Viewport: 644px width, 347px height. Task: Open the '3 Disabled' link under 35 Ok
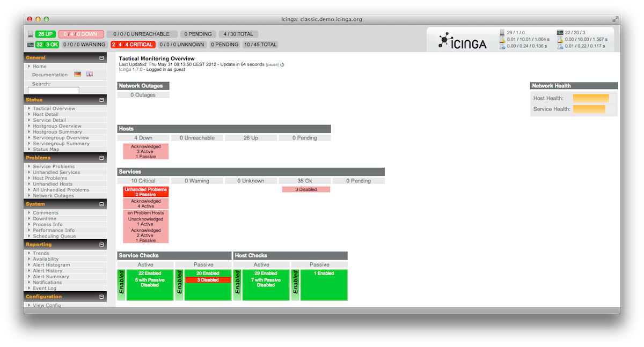click(x=306, y=189)
